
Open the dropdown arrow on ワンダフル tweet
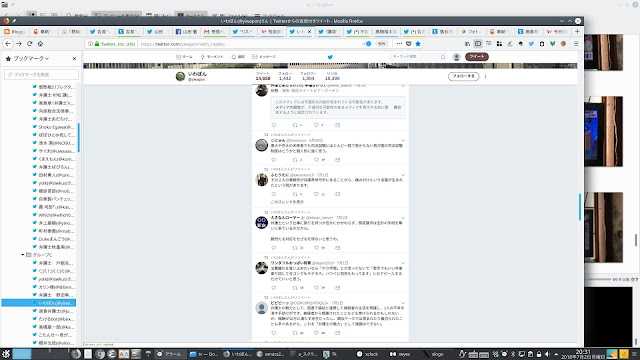(x=403, y=263)
